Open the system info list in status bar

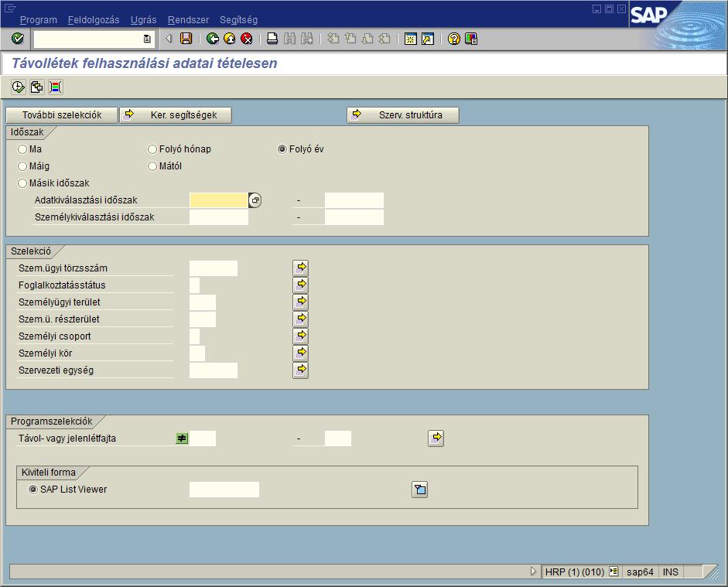pyautogui.click(x=614, y=572)
